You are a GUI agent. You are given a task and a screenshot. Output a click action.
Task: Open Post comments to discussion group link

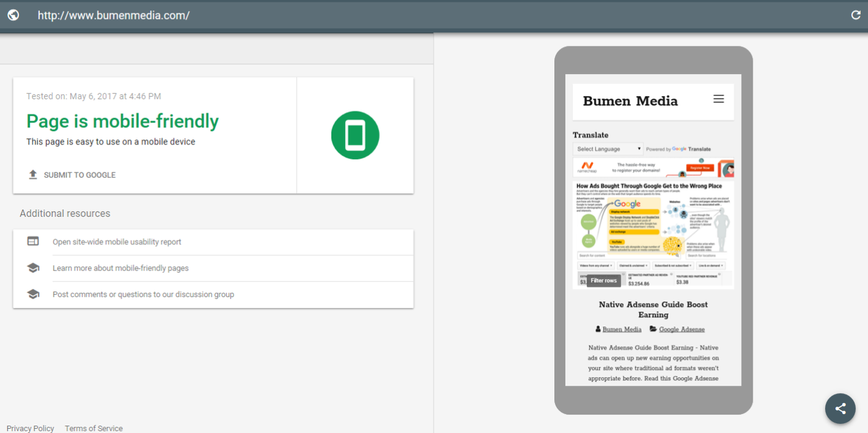tap(143, 294)
